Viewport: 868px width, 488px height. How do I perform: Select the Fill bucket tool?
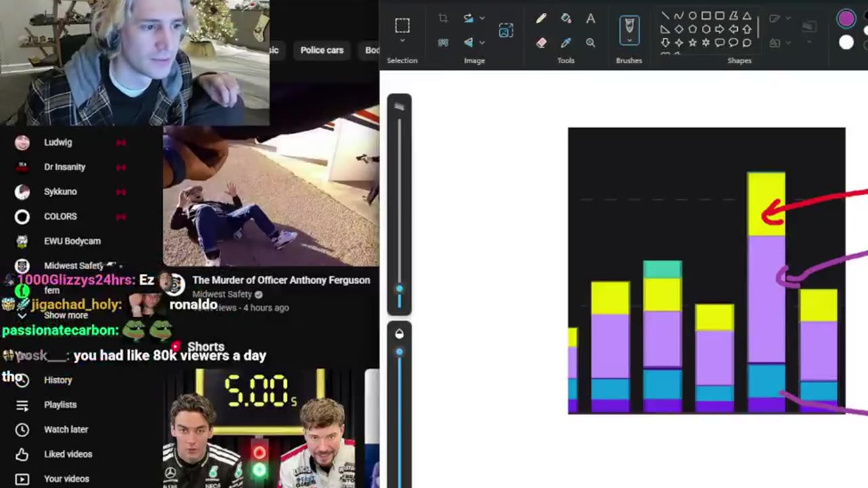click(566, 19)
